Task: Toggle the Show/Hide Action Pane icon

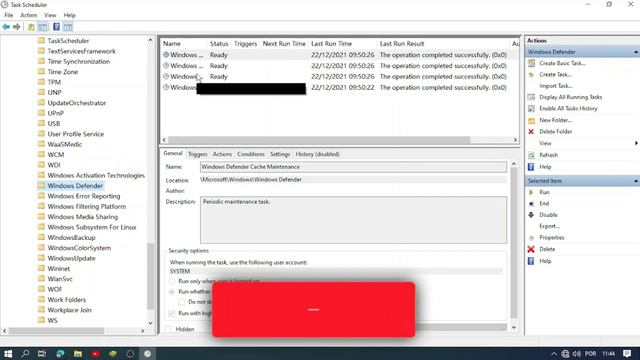Action: tap(68, 27)
